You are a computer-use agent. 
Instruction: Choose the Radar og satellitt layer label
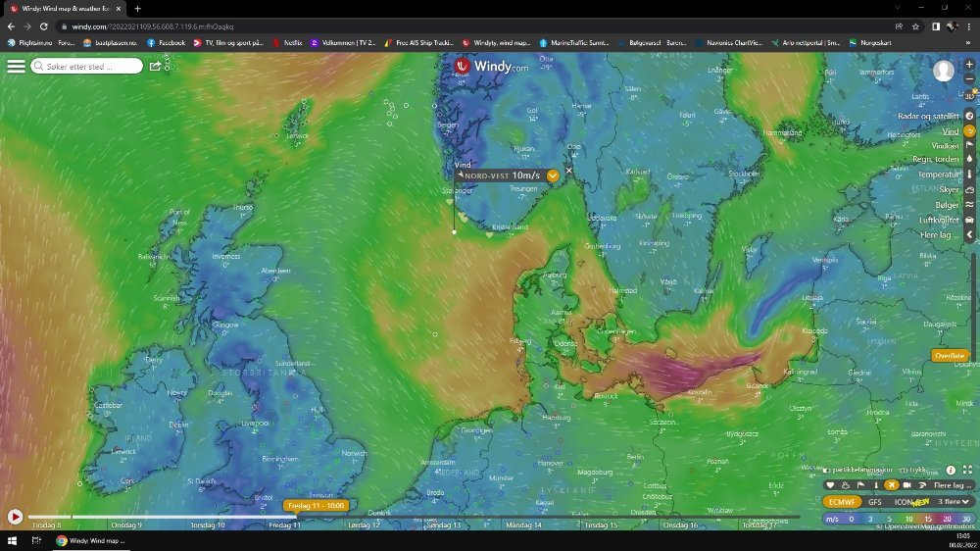928,117
